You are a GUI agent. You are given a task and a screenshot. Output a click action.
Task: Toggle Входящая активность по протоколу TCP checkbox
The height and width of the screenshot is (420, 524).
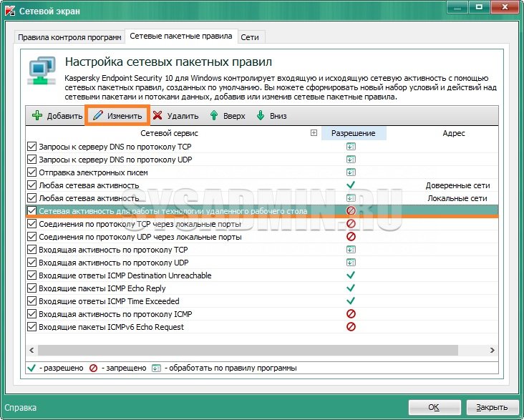pos(31,250)
